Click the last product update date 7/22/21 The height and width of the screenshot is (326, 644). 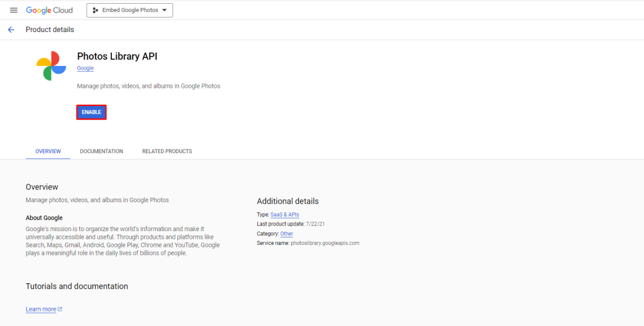(316, 224)
